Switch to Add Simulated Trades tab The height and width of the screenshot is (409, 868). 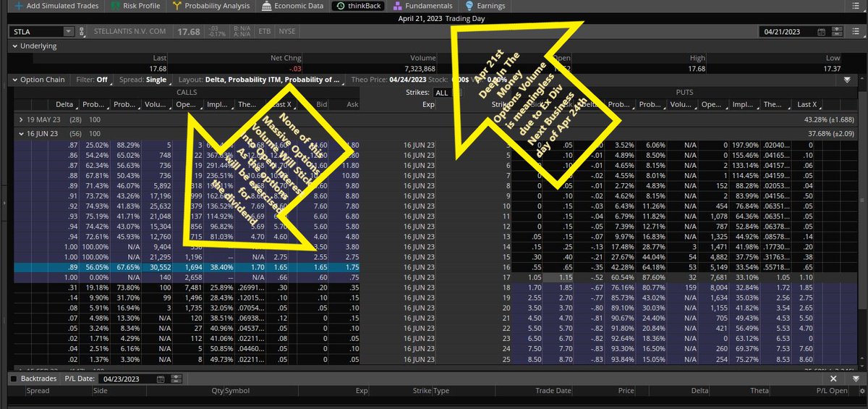click(x=56, y=6)
